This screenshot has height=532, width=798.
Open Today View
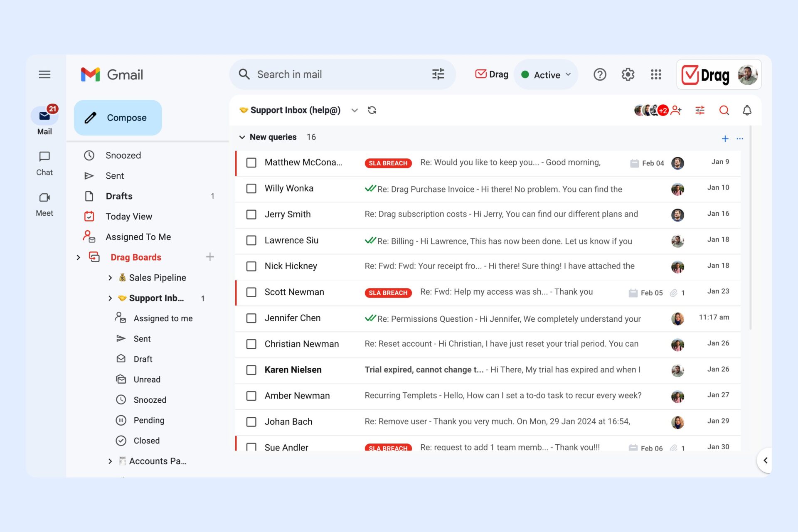point(129,217)
